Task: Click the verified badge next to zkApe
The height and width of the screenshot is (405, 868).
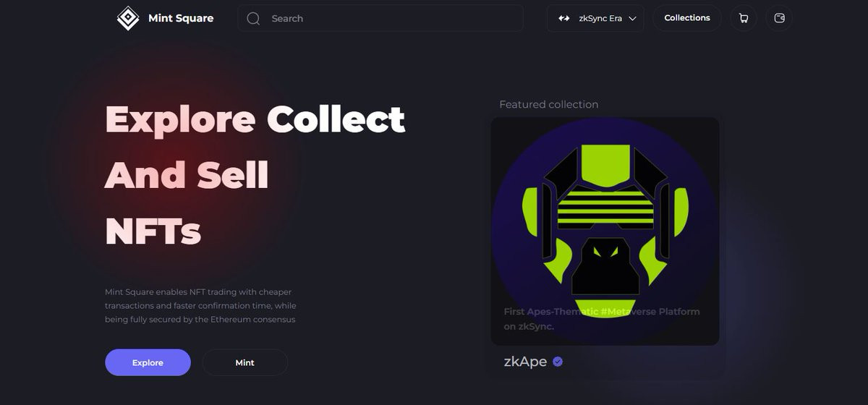Action: point(558,362)
